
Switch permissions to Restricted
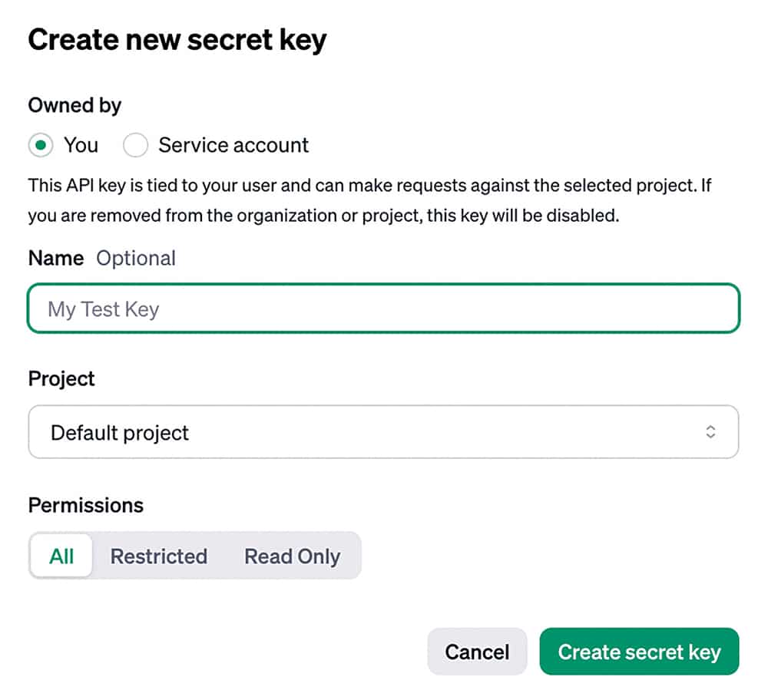(x=159, y=556)
